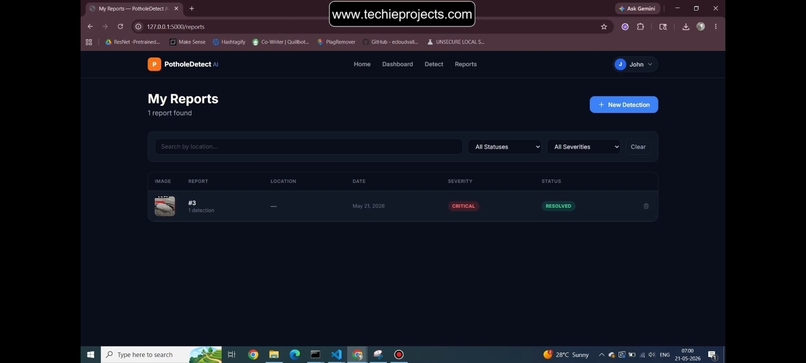Image resolution: width=806 pixels, height=363 pixels.
Task: Click the Ask Gemini button
Action: [637, 9]
